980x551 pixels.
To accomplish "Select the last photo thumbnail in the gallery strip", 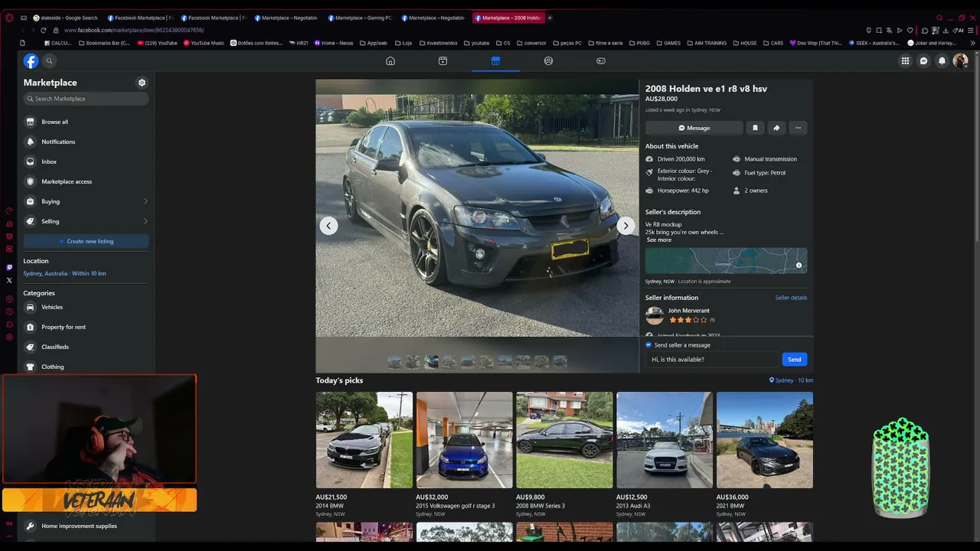I will [x=560, y=361].
